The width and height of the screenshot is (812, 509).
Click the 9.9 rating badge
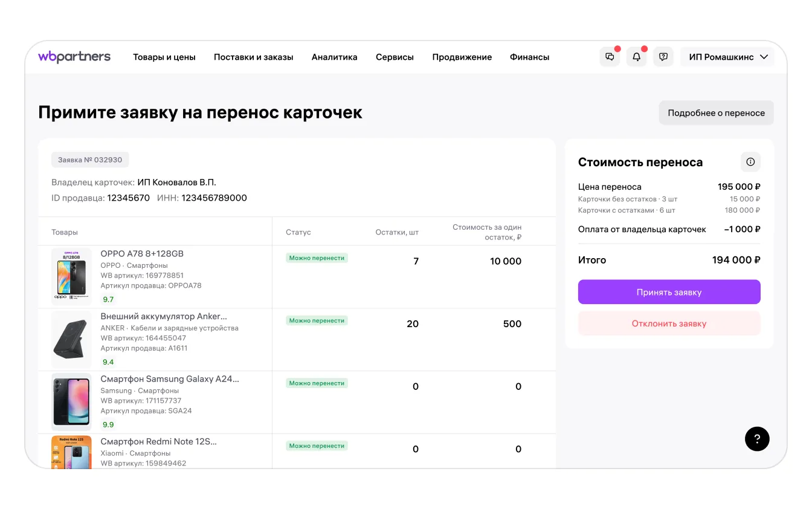(x=108, y=425)
